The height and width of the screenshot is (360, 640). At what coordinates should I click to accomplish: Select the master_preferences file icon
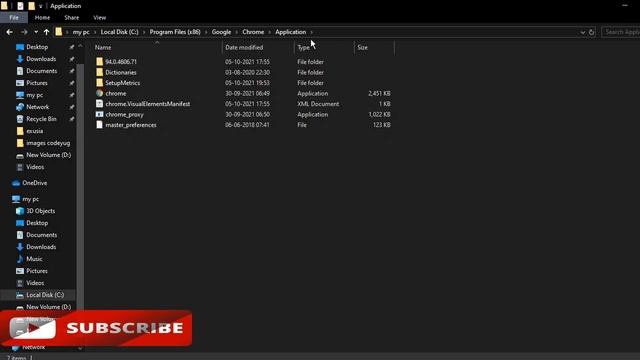tap(100, 125)
